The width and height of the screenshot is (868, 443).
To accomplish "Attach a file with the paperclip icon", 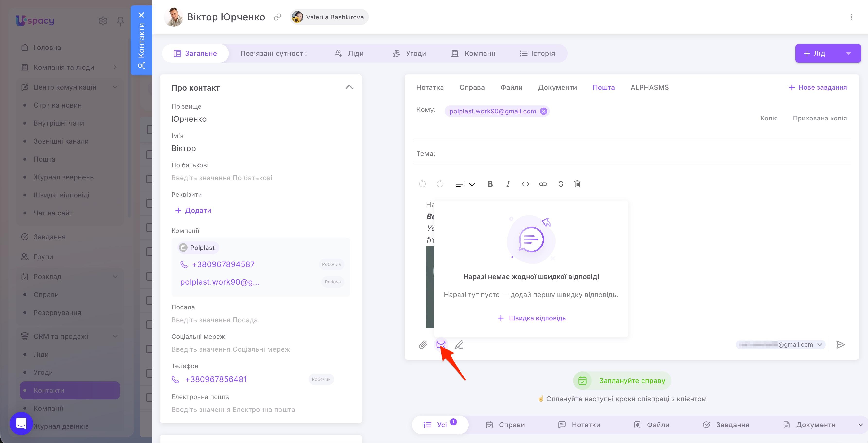I will [x=423, y=345].
